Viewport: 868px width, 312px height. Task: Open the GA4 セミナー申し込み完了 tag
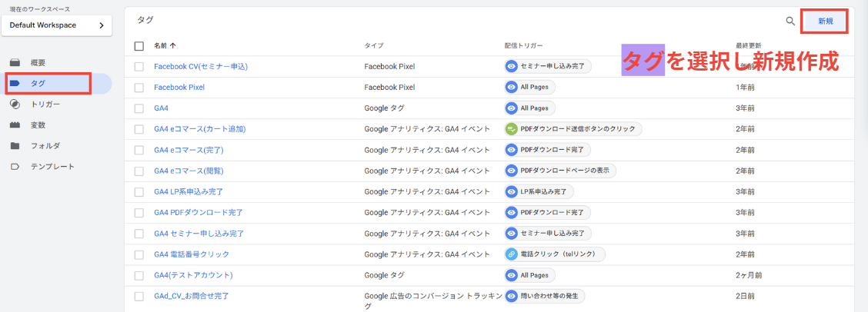tap(199, 234)
